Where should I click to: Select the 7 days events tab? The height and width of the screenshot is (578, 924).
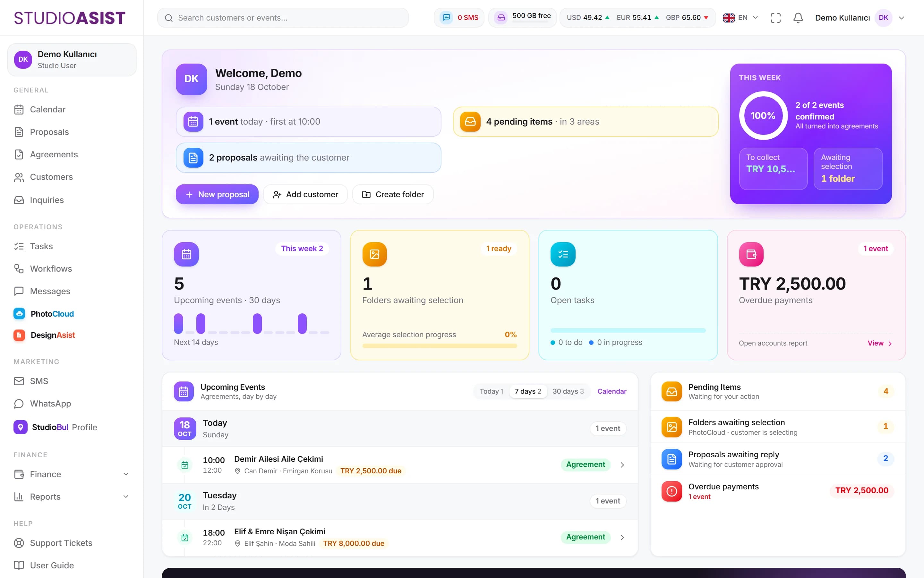pos(528,391)
